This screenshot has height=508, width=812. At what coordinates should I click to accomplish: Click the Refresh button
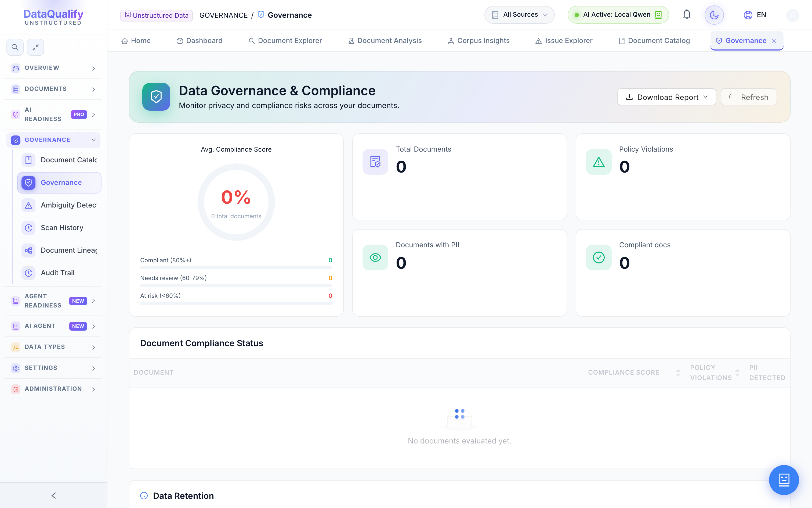click(x=749, y=97)
